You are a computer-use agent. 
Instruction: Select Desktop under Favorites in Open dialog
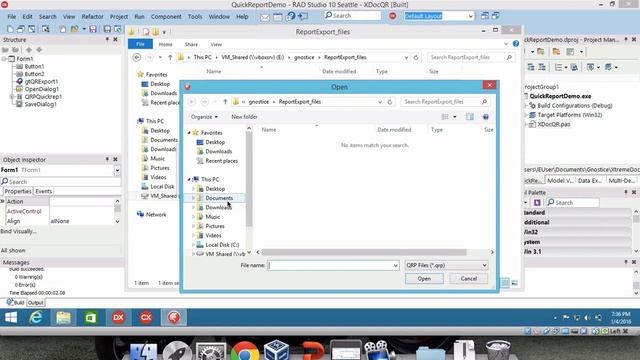point(215,142)
